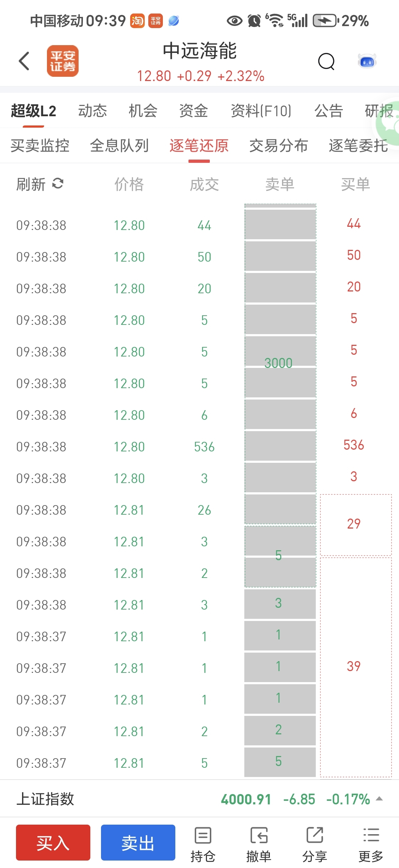Switch to 买卖监控 sub-tab
399x868 pixels.
click(40, 146)
